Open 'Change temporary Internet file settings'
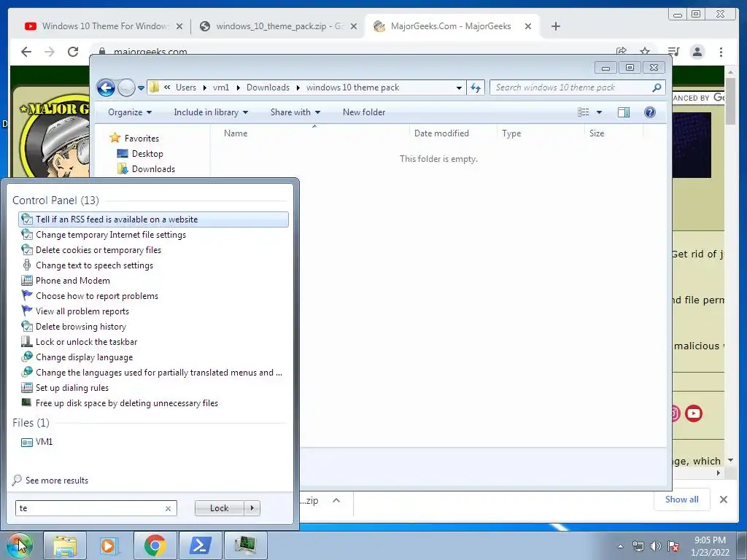This screenshot has width=747, height=560. 153,235
